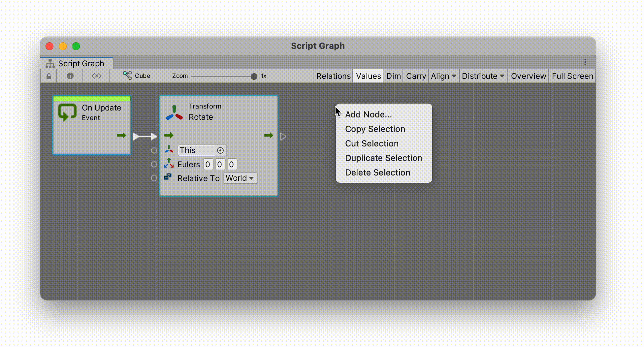Click the Overview button
Screen dimensions: 644x347
coord(528,76)
